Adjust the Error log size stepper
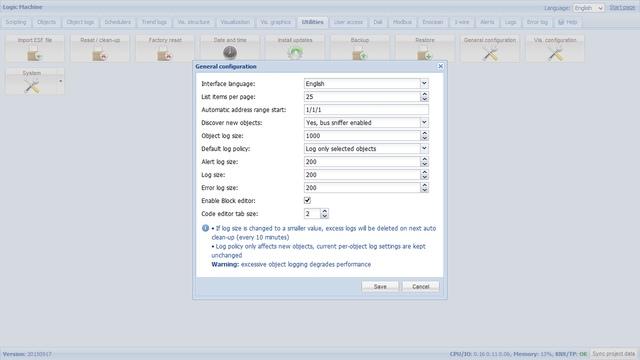 (x=424, y=188)
